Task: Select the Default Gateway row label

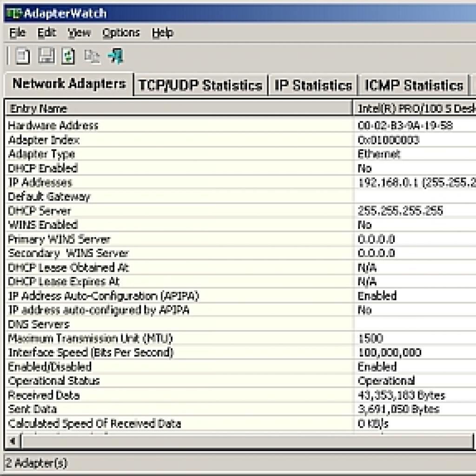Action: pos(49,197)
